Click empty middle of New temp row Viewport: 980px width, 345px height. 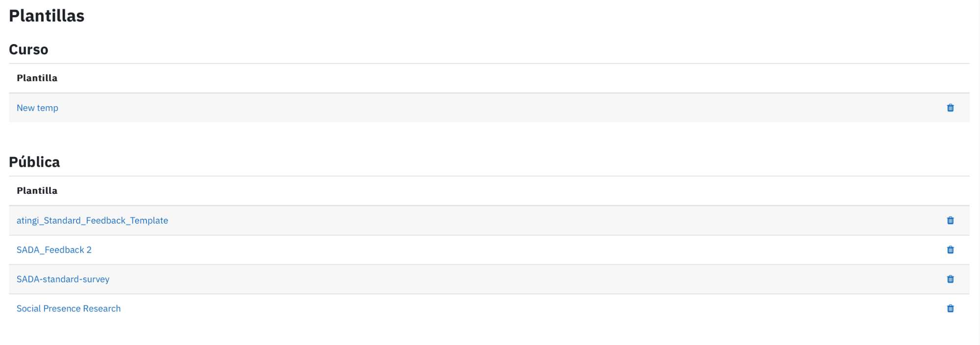(x=489, y=108)
